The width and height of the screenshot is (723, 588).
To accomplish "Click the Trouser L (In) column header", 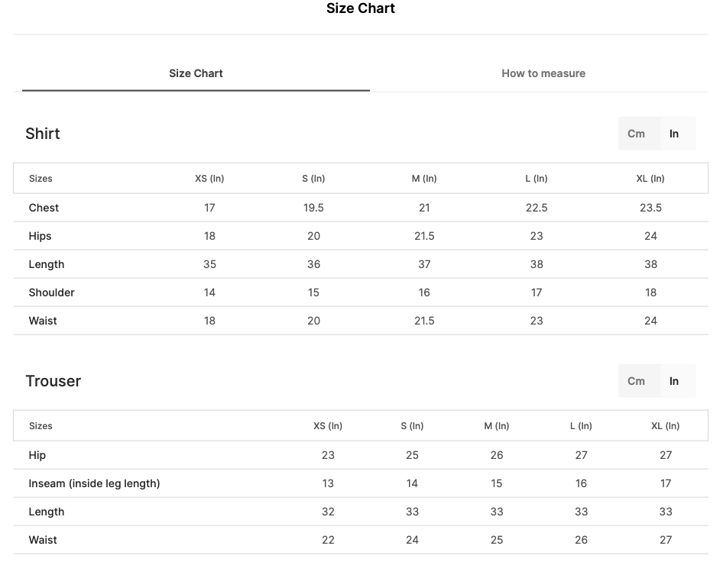I will [581, 426].
